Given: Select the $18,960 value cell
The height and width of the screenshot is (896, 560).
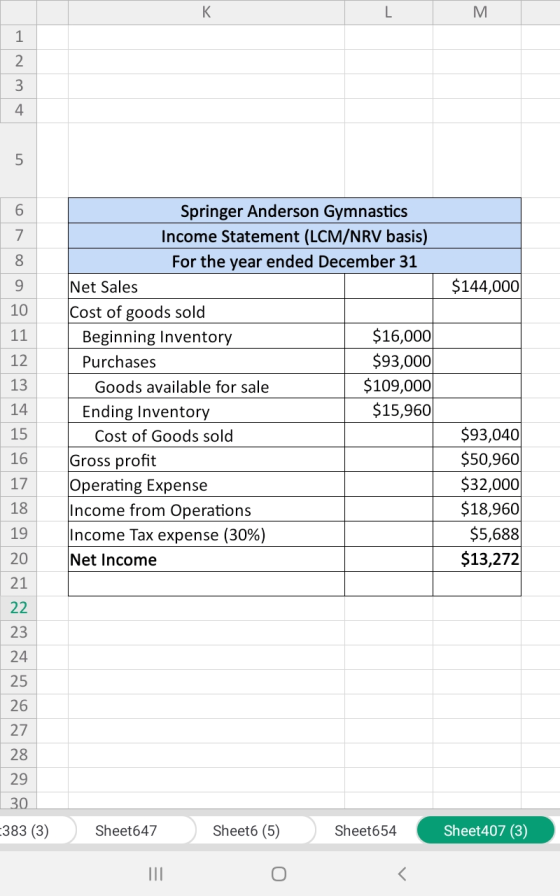Looking at the screenshot, I should pyautogui.click(x=477, y=509).
